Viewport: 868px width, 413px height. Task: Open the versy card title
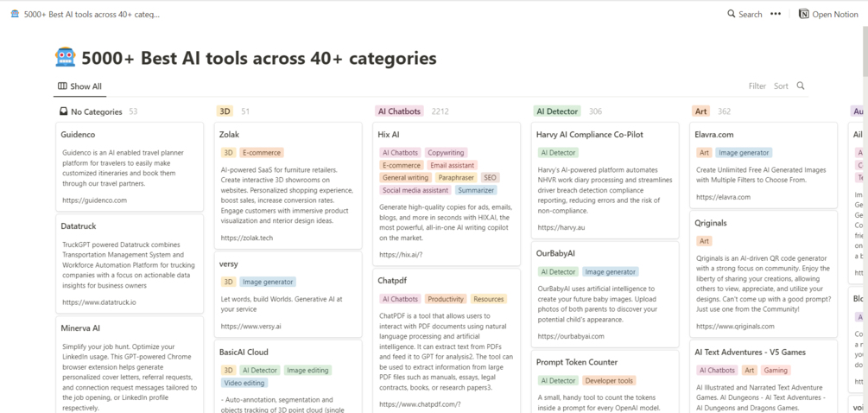point(229,264)
